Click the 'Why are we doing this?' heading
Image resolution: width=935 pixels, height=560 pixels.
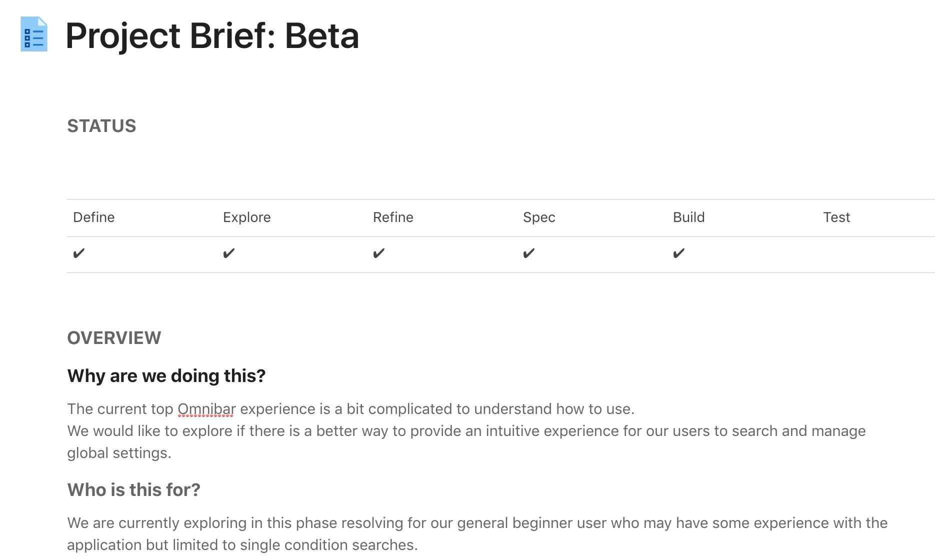166,376
